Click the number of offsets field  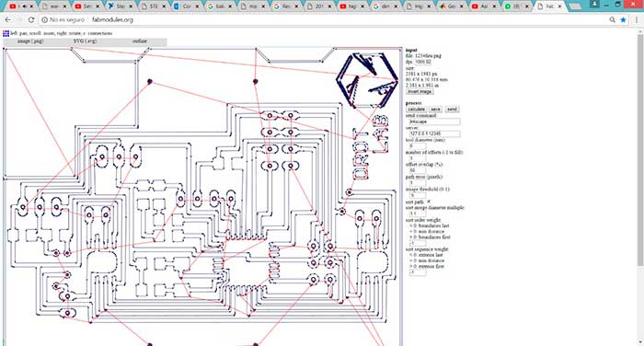[x=417, y=158]
